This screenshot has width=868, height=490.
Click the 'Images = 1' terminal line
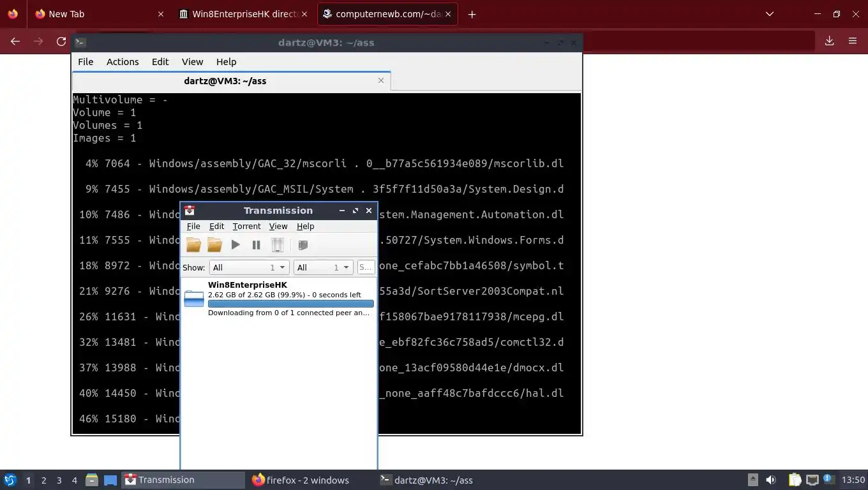click(x=105, y=138)
